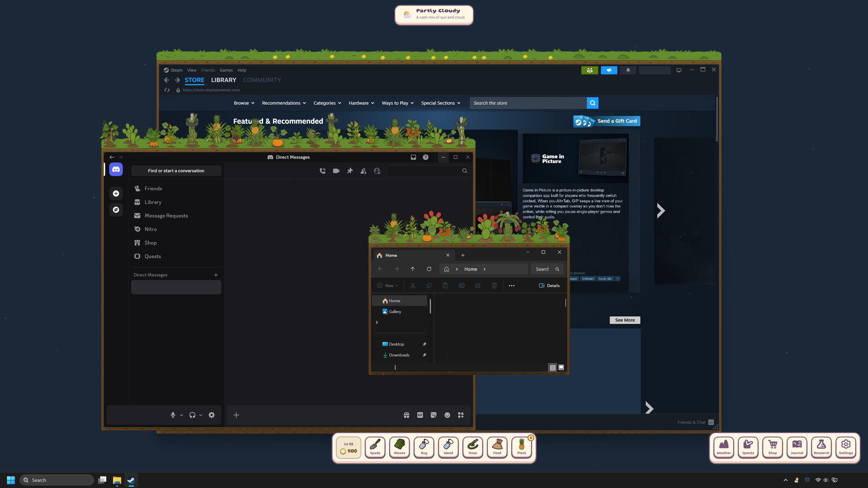Image resolution: width=868 pixels, height=488 pixels.
Task: Start a video call in Discord
Action: (336, 171)
